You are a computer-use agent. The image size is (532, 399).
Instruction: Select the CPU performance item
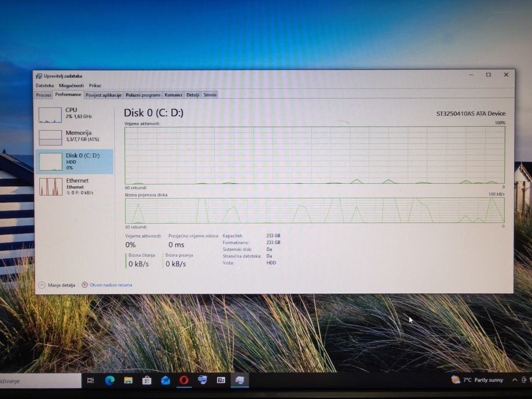tap(74, 114)
